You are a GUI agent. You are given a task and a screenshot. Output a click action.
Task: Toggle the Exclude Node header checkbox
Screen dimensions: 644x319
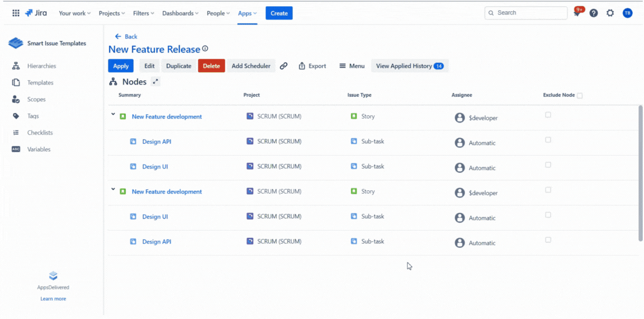coord(580,96)
